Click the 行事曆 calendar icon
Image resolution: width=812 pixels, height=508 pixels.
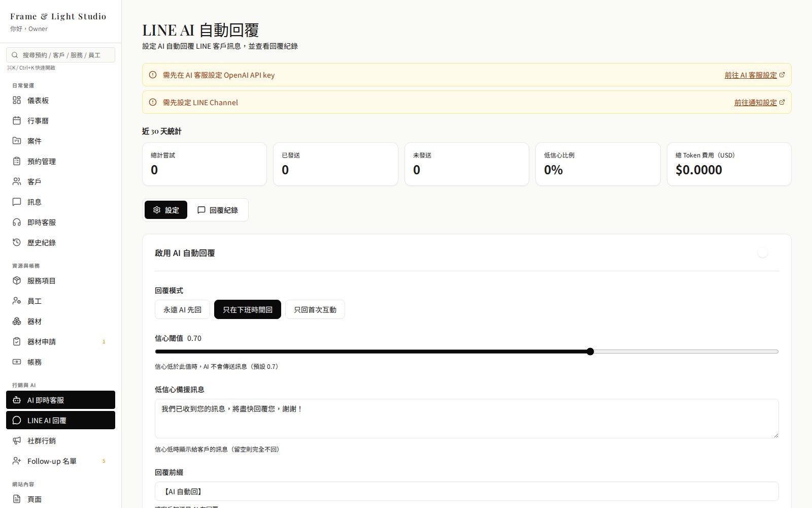point(17,120)
